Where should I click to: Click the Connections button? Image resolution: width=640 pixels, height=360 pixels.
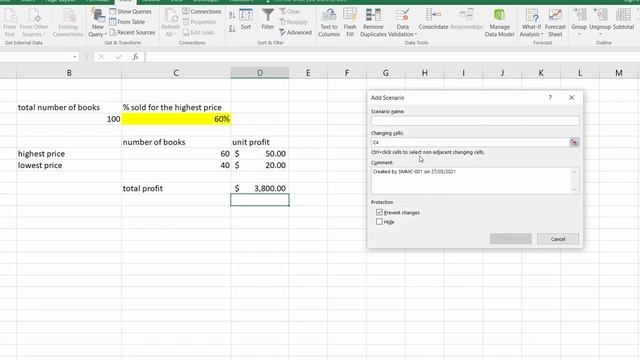coord(202,11)
